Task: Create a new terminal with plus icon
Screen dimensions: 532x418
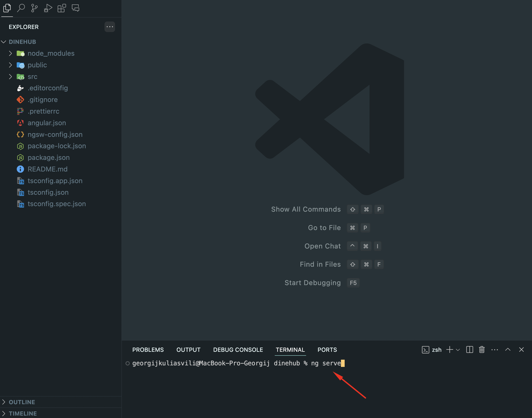Action: tap(450, 350)
